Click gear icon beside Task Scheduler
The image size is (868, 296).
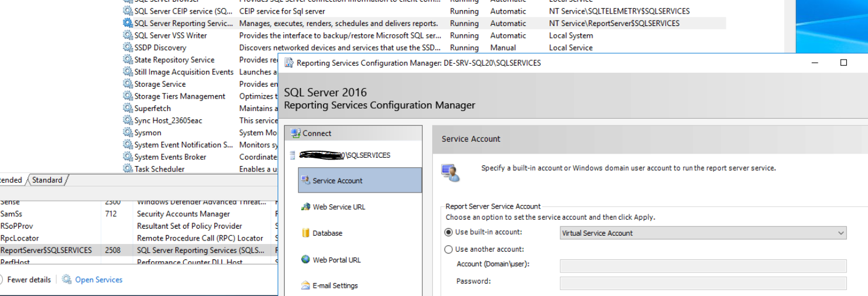click(128, 168)
